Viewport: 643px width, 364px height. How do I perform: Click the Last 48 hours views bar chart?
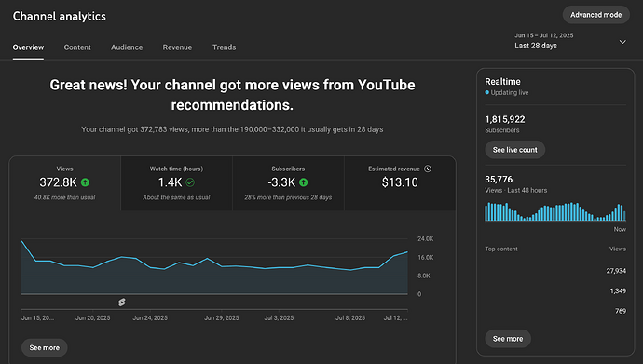click(555, 211)
